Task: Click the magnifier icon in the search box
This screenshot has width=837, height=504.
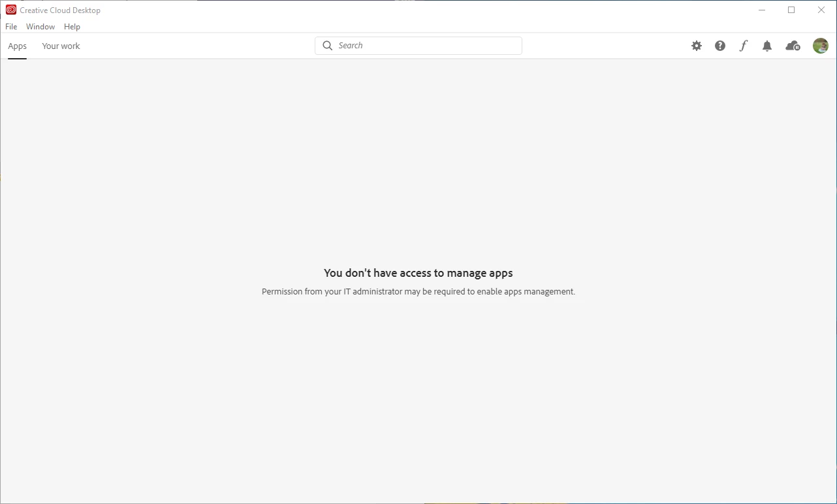Action: point(328,46)
